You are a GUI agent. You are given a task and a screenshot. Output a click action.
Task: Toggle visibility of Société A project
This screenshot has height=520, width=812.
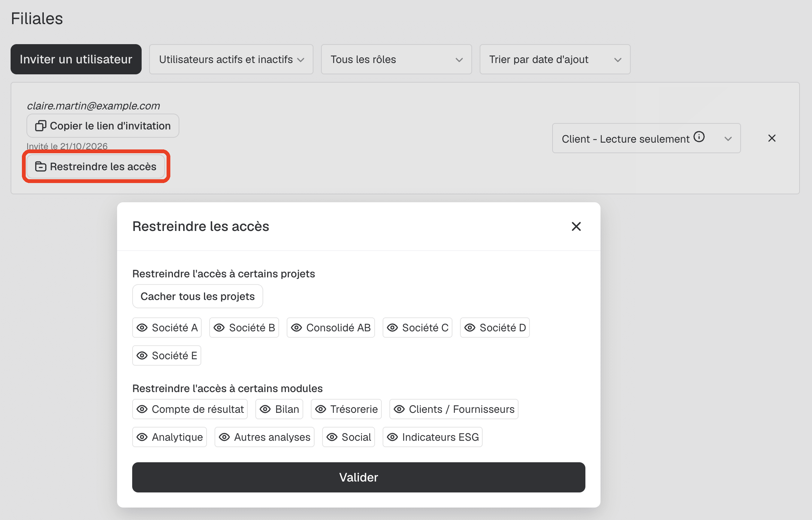167,328
